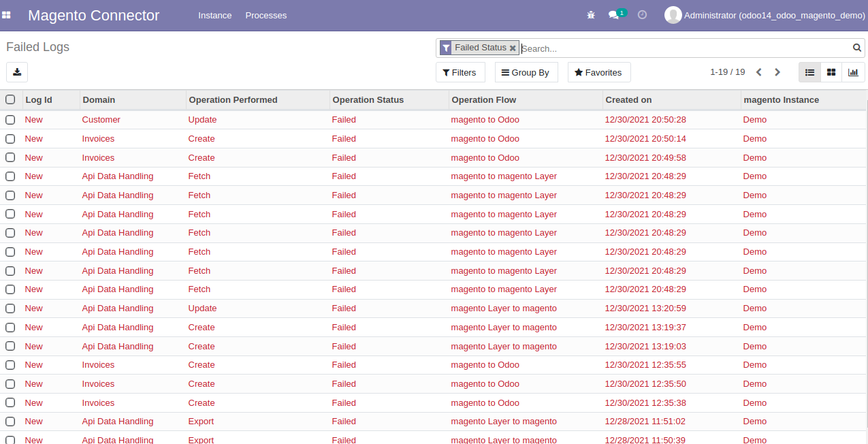Go to next page with right arrow pager
Image resolution: width=868 pixels, height=444 pixels.
coord(777,72)
